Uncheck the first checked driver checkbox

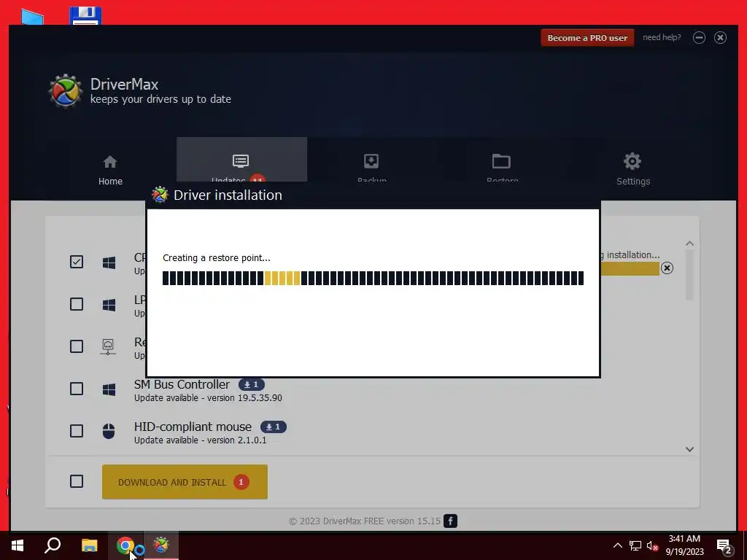click(x=76, y=262)
